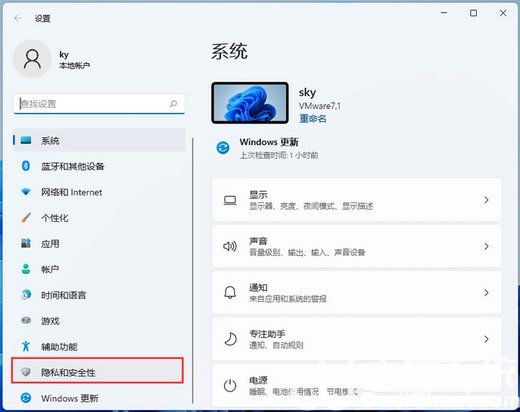Open the 通知 settings card
The height and width of the screenshot is (412, 520).
tap(357, 293)
